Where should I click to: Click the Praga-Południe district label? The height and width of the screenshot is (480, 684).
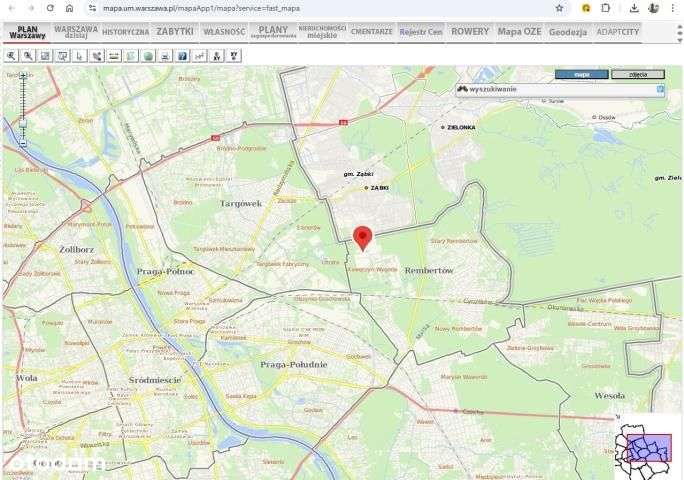[294, 365]
